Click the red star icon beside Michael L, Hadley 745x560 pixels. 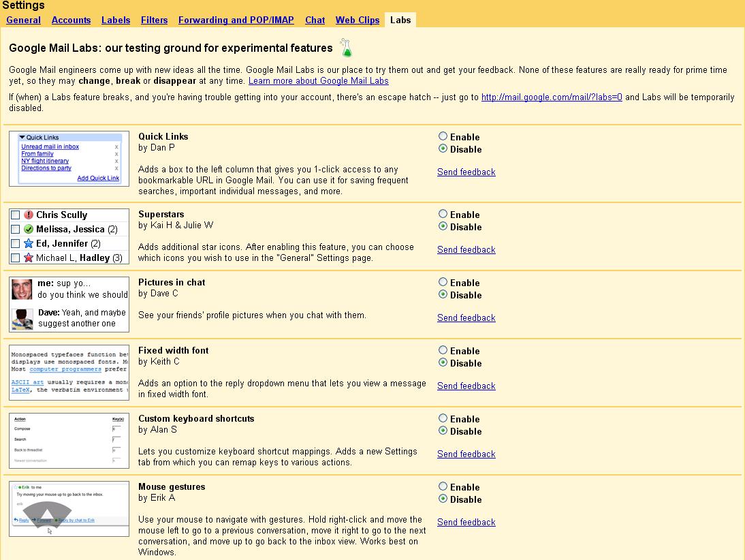pyautogui.click(x=29, y=258)
